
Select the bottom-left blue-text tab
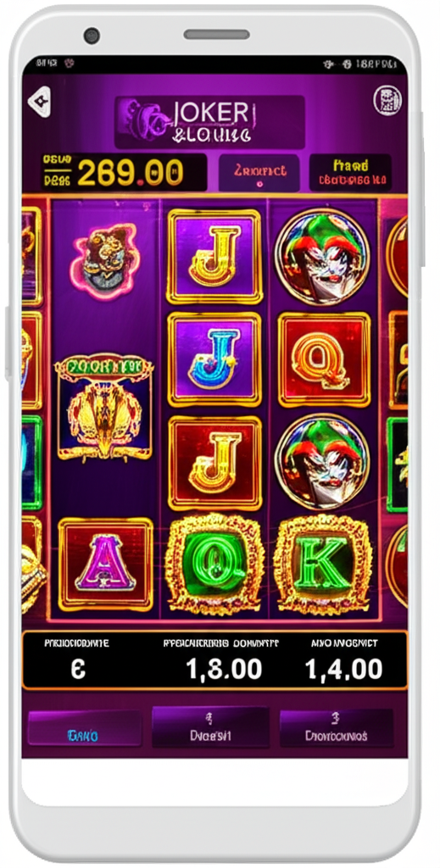point(83,729)
